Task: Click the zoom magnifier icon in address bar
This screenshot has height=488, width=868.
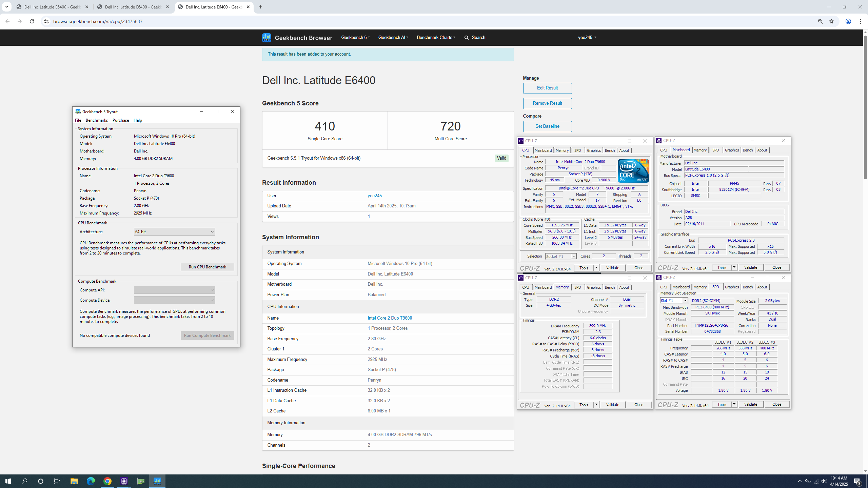Action: [820, 21]
